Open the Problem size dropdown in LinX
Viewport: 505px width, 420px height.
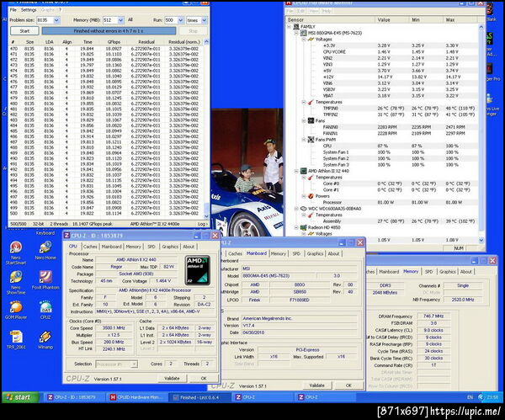pos(56,20)
